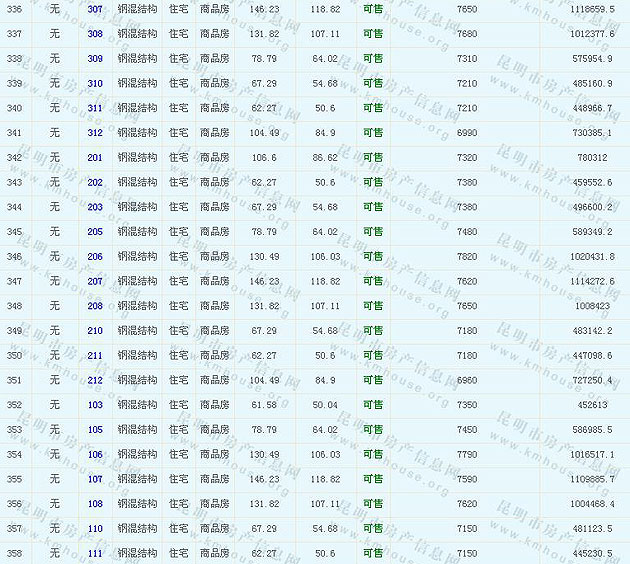
Task: Click 可售 status in row 358
Action: tap(373, 553)
